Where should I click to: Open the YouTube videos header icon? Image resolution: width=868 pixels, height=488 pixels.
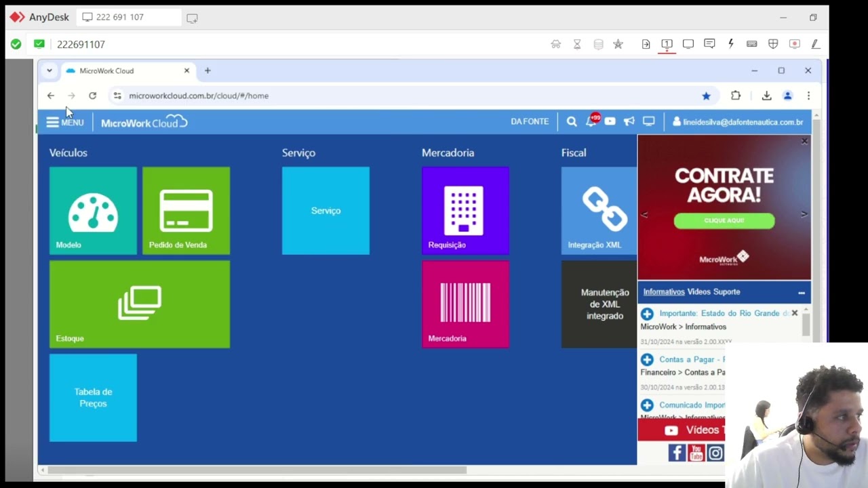coord(610,121)
